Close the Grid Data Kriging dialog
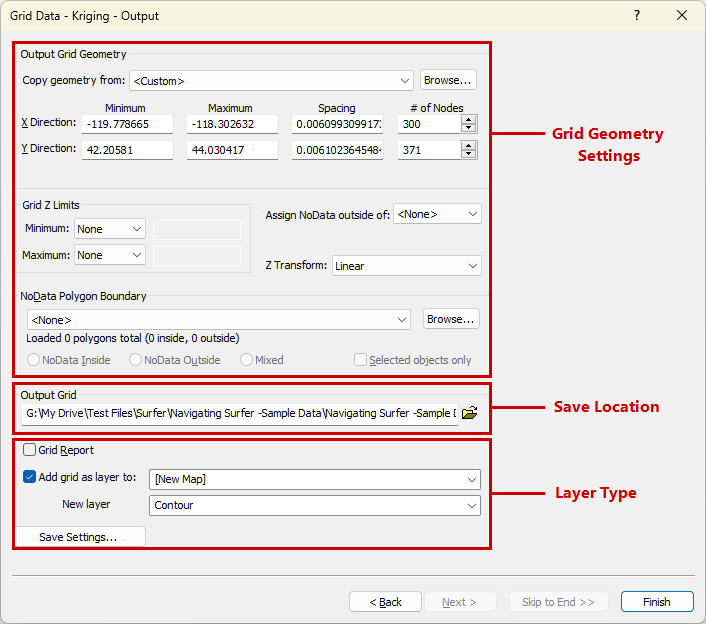706x624 pixels. point(682,15)
